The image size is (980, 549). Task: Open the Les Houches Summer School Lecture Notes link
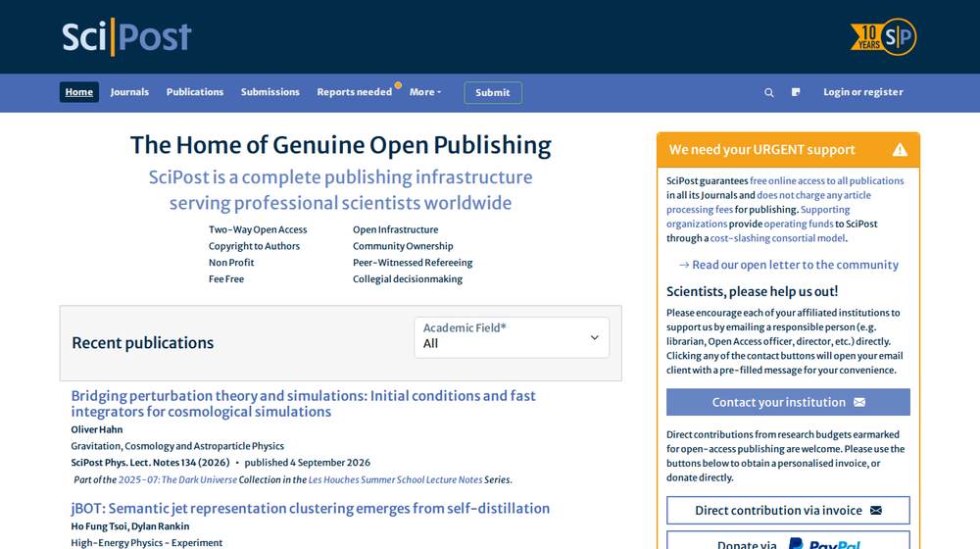click(x=395, y=479)
